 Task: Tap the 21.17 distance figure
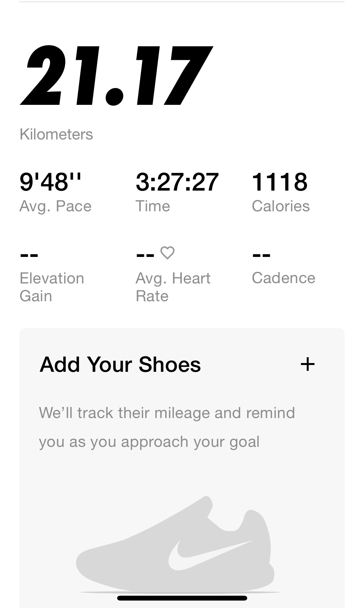coord(116,76)
